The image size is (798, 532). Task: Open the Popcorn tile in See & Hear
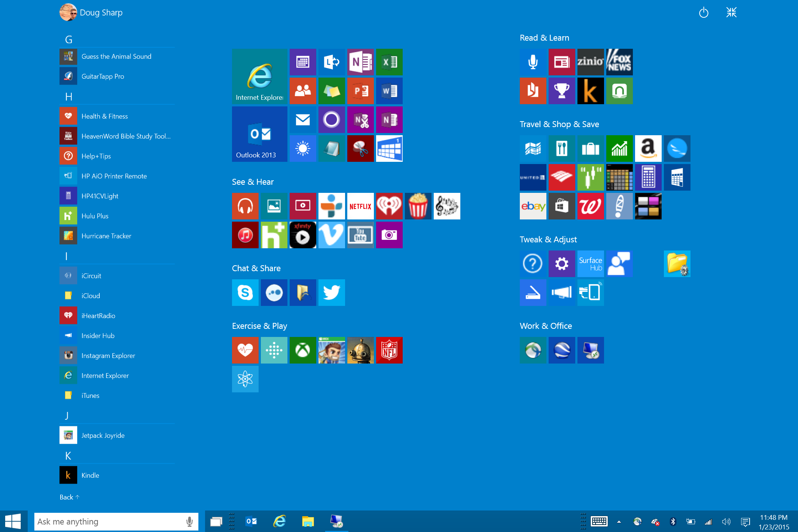tap(418, 206)
